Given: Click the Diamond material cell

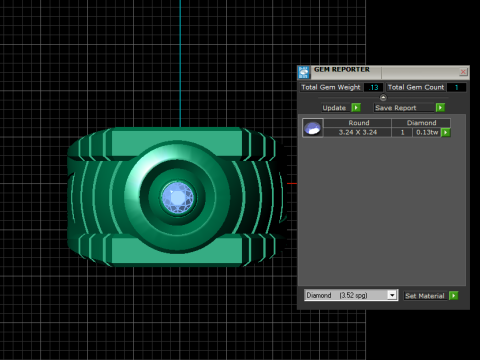Looking at the screenshot, I should pyautogui.click(x=421, y=123).
